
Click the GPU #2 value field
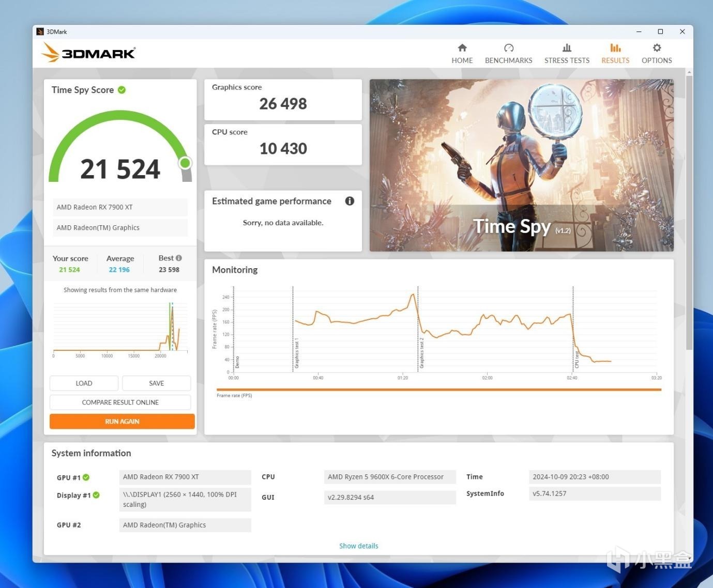point(185,525)
